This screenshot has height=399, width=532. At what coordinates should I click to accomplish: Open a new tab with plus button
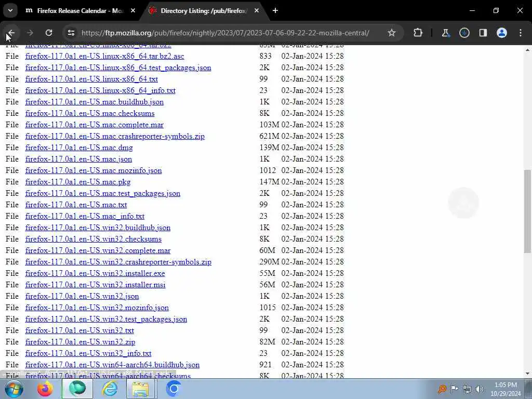click(x=275, y=11)
